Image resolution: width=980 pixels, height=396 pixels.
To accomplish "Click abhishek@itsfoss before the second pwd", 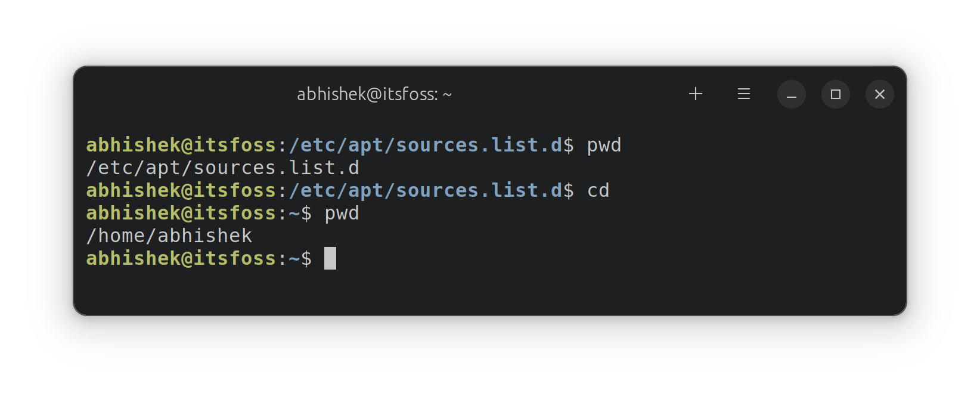I will tap(181, 214).
